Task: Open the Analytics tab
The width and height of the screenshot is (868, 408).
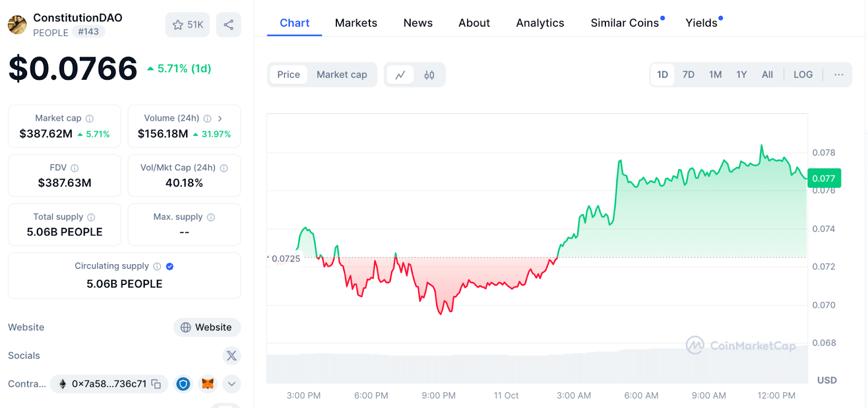Action: [x=540, y=23]
